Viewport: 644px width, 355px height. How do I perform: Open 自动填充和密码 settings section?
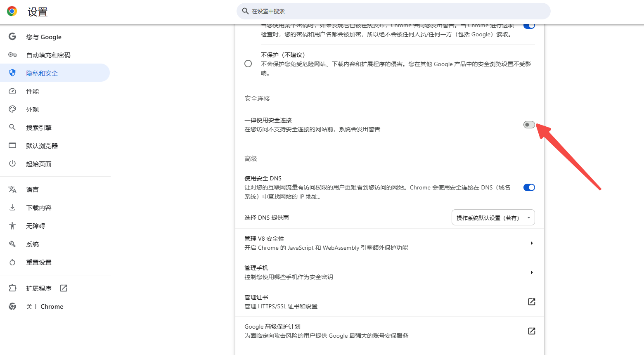tap(55, 55)
